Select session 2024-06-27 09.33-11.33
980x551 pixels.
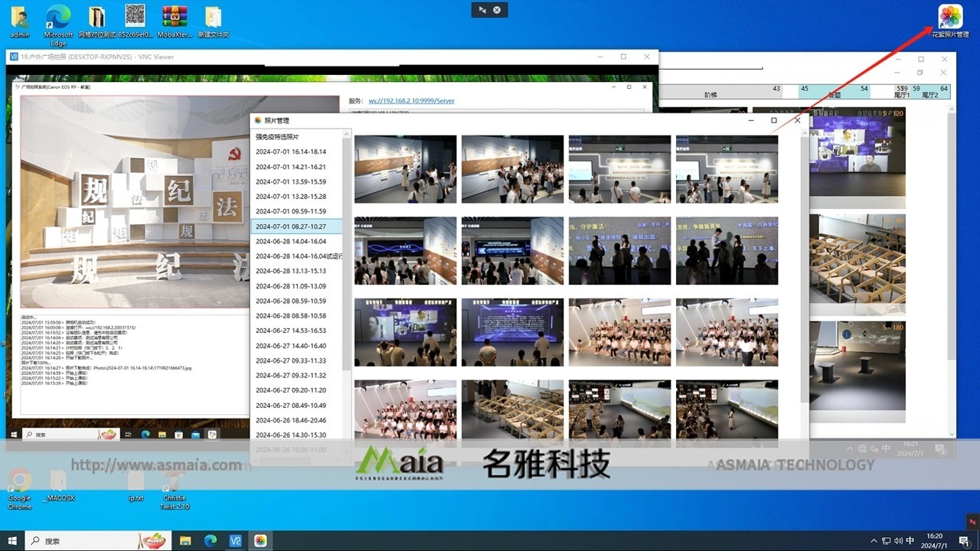coord(296,360)
